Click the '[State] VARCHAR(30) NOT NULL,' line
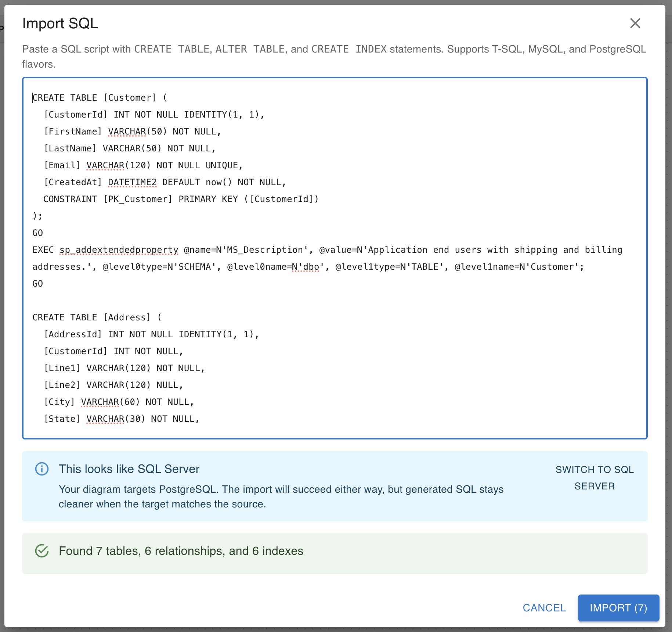 pyautogui.click(x=122, y=419)
